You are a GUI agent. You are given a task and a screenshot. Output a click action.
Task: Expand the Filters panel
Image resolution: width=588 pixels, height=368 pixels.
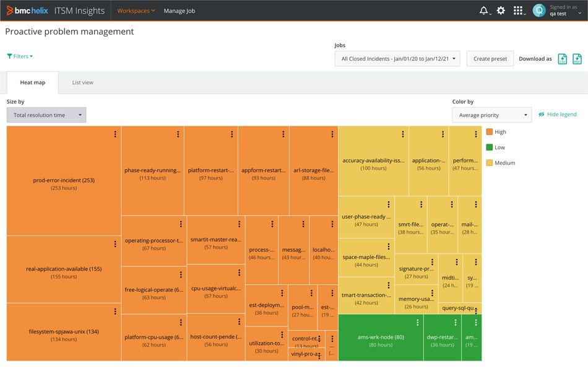tap(19, 56)
